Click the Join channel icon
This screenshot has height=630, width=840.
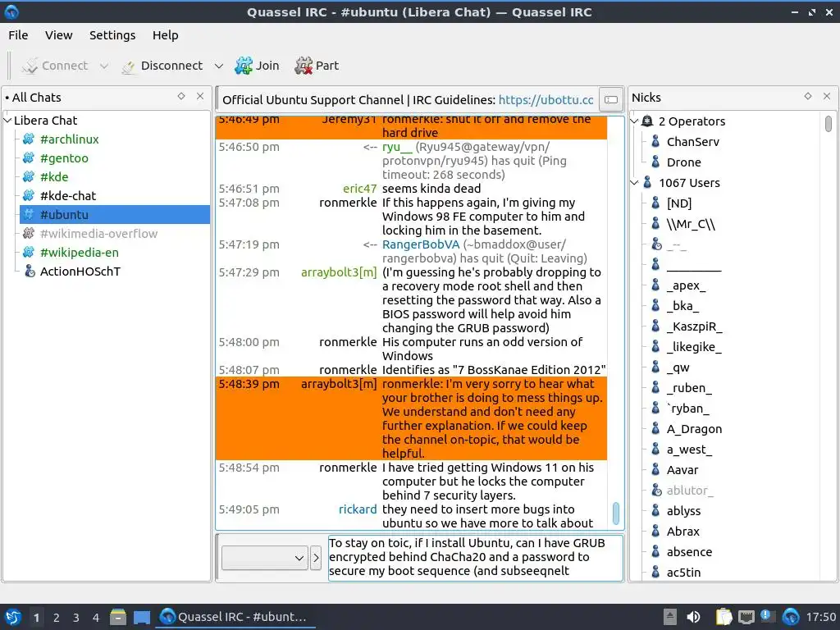click(243, 66)
